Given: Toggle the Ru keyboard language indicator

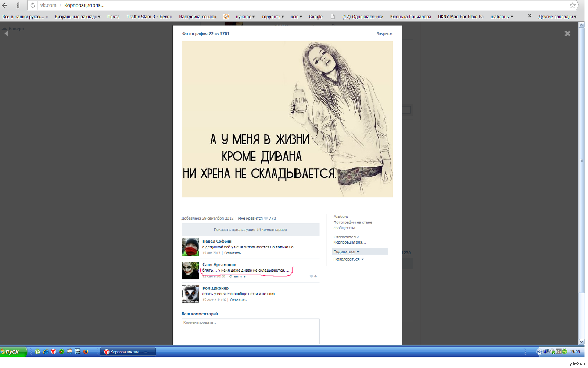Looking at the screenshot, I should coord(558,352).
